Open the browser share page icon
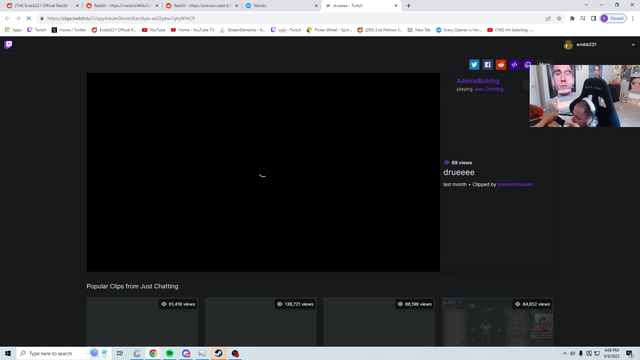Screen dimensions: 640x360 (x=548, y=18)
